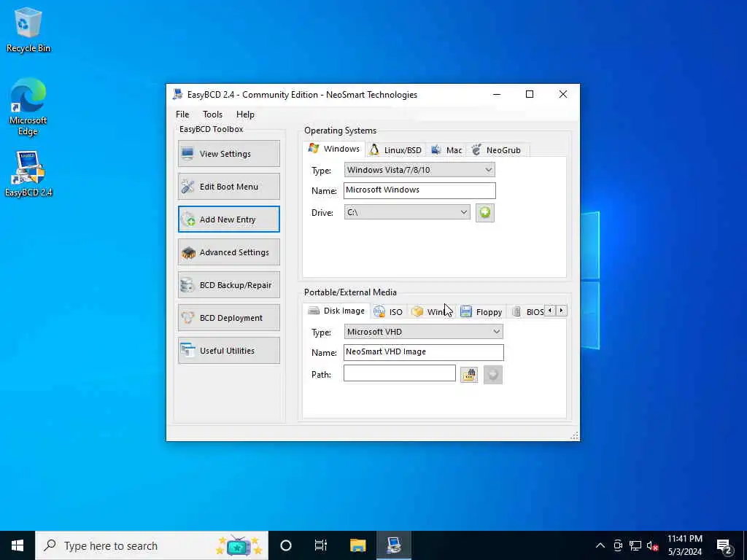Open the File menu
The width and height of the screenshot is (747, 560).
click(x=182, y=114)
